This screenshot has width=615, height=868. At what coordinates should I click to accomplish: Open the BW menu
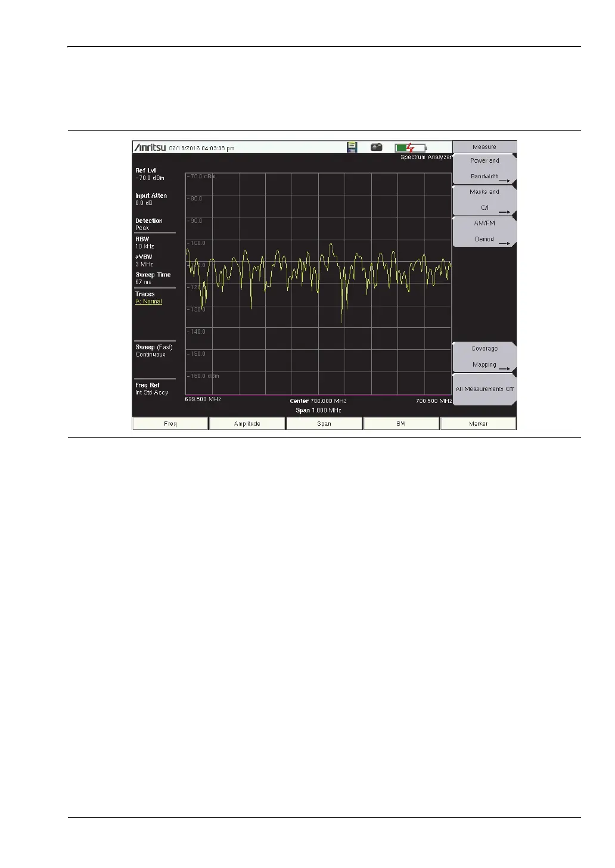pyautogui.click(x=401, y=423)
